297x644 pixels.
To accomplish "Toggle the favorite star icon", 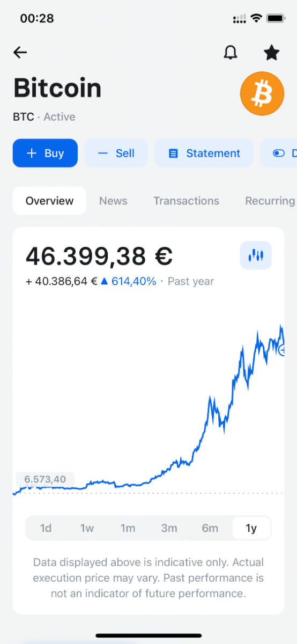I will (x=272, y=52).
